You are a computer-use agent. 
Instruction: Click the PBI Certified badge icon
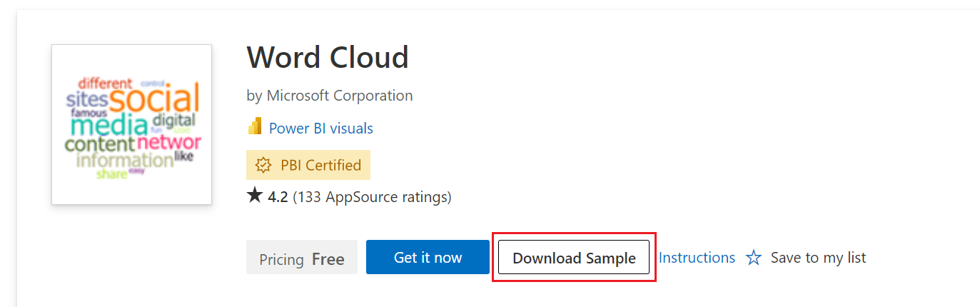[x=263, y=166]
